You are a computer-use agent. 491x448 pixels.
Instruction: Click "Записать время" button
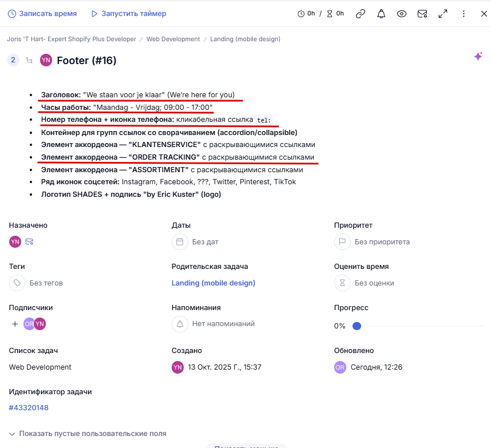coord(41,13)
